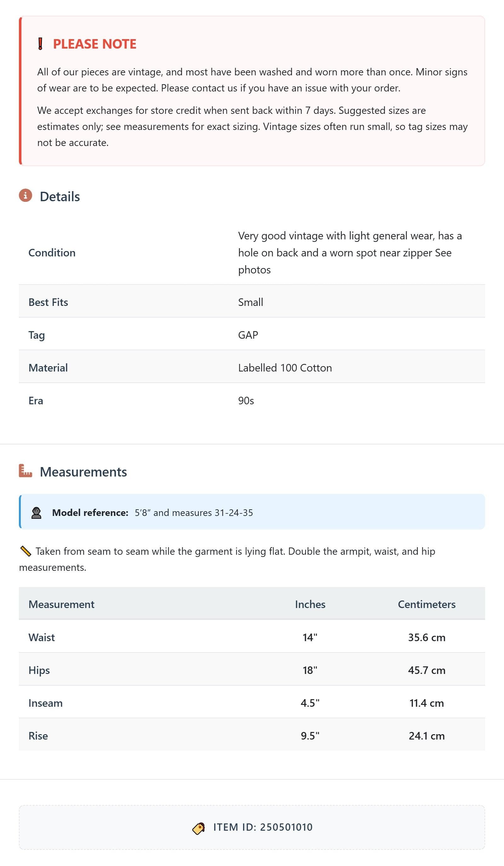Image resolution: width=504 pixels, height=866 pixels.
Task: Select the Waist 14" inches cell
Action: tap(310, 637)
